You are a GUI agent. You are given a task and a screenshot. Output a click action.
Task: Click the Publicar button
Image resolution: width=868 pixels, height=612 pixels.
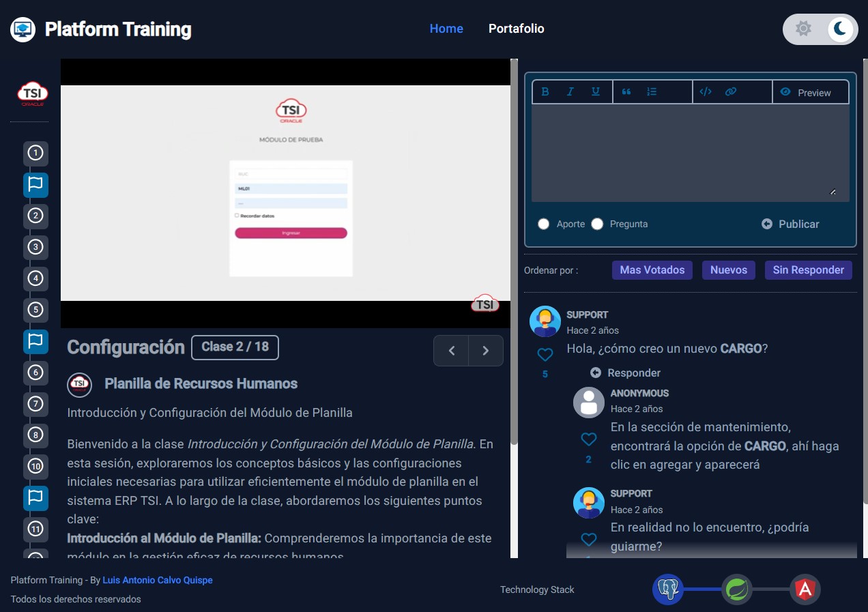(790, 224)
